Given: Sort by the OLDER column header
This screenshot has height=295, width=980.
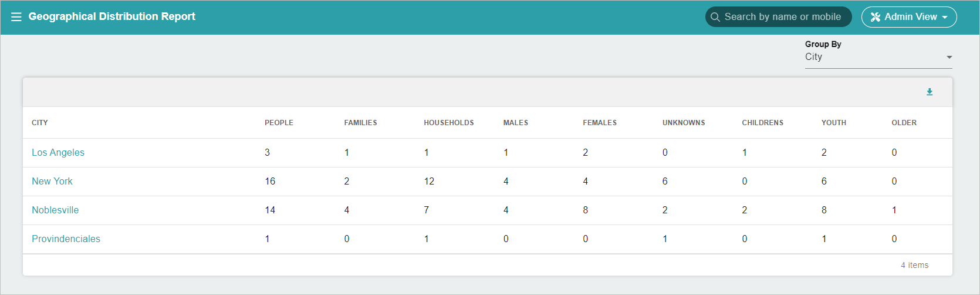Looking at the screenshot, I should click(x=904, y=123).
